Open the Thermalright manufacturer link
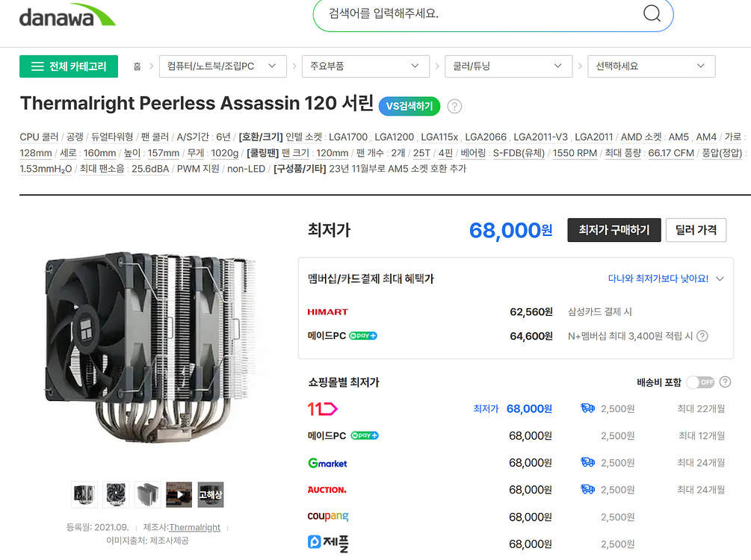 pyautogui.click(x=194, y=527)
